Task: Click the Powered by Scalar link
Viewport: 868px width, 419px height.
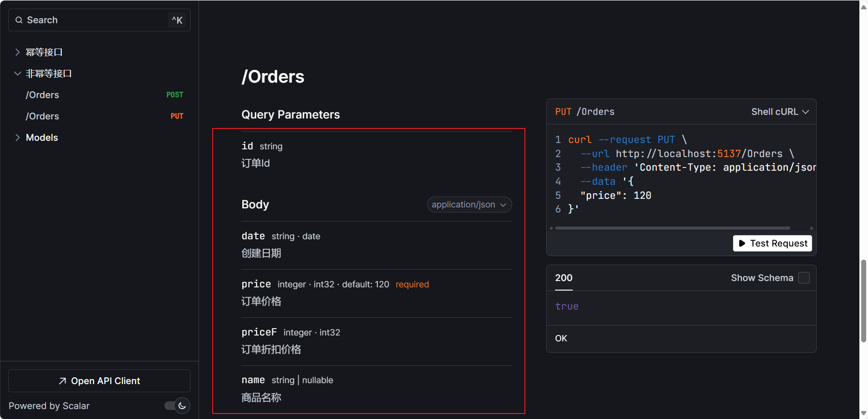Action: pos(49,406)
